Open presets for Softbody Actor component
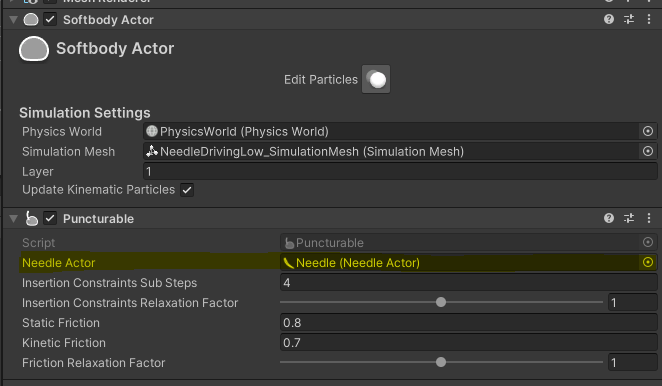Screen dimensions: 662x386 pyautogui.click(x=629, y=19)
